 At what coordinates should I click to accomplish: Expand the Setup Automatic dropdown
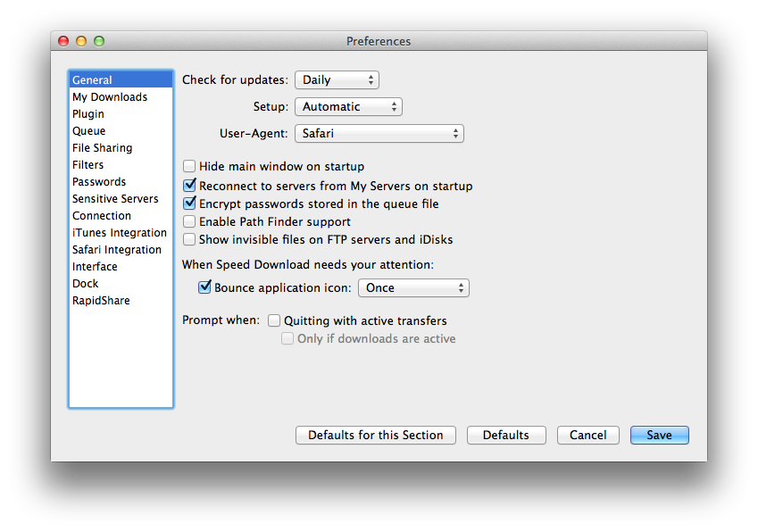(x=348, y=107)
